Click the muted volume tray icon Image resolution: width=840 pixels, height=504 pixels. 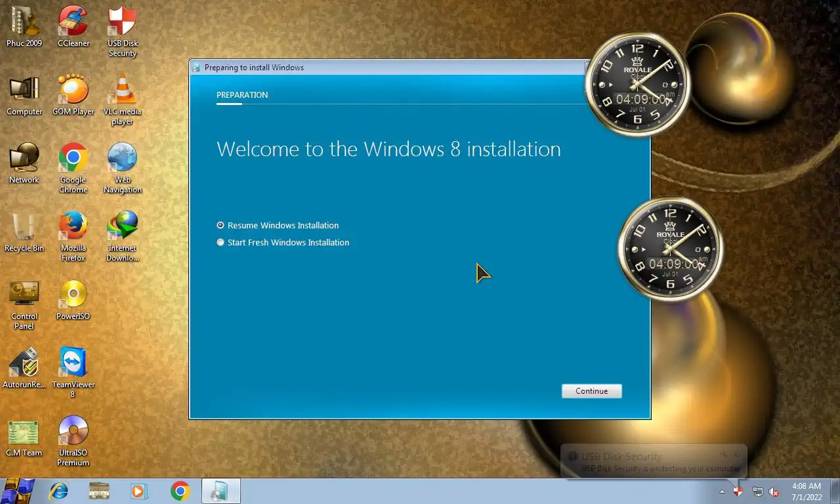[x=774, y=491]
